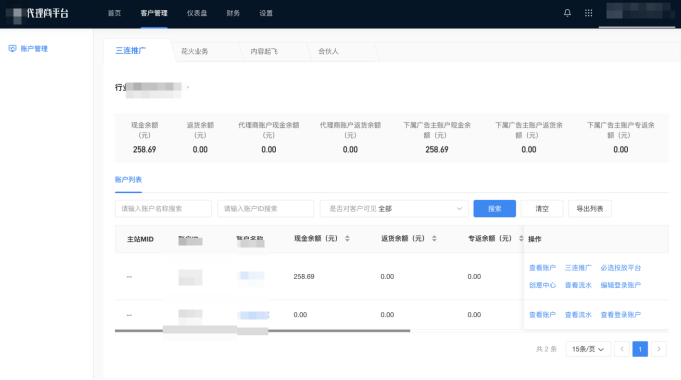Open 创意中心 link in first row
Viewport: 681px width, 380px height.
click(542, 285)
